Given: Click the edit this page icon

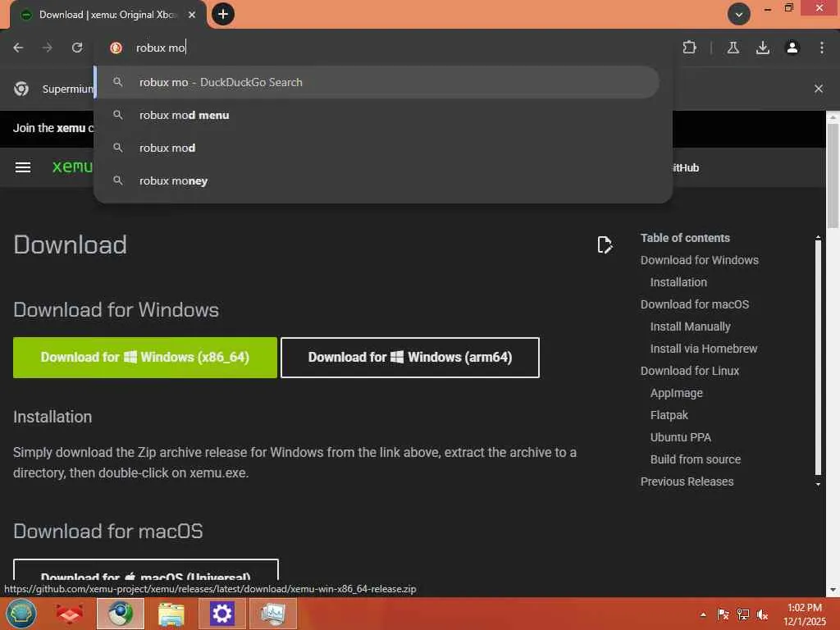Looking at the screenshot, I should pos(605,244).
